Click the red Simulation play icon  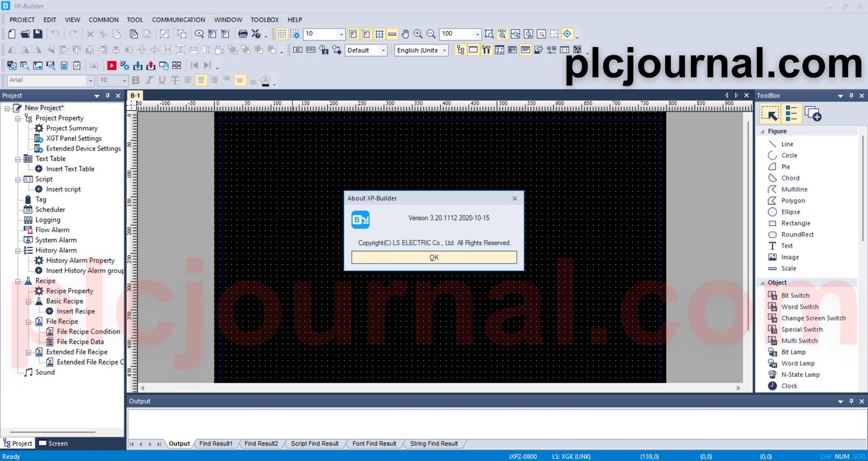point(112,66)
